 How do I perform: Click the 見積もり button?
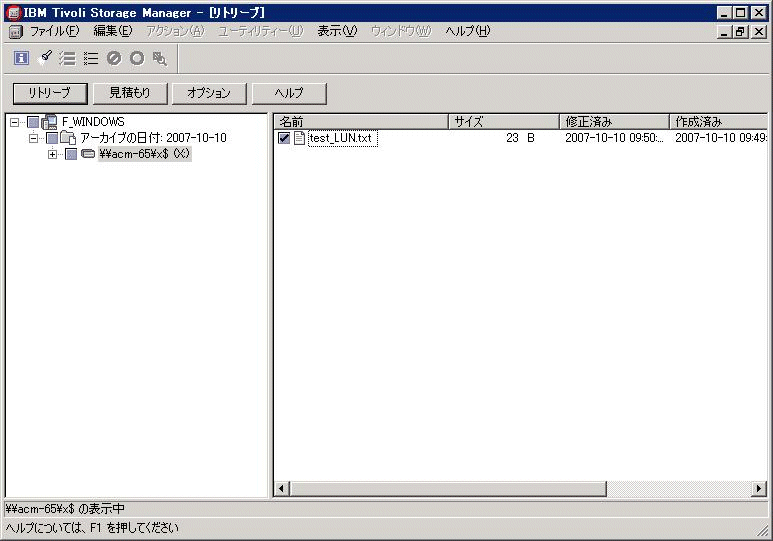click(x=130, y=93)
